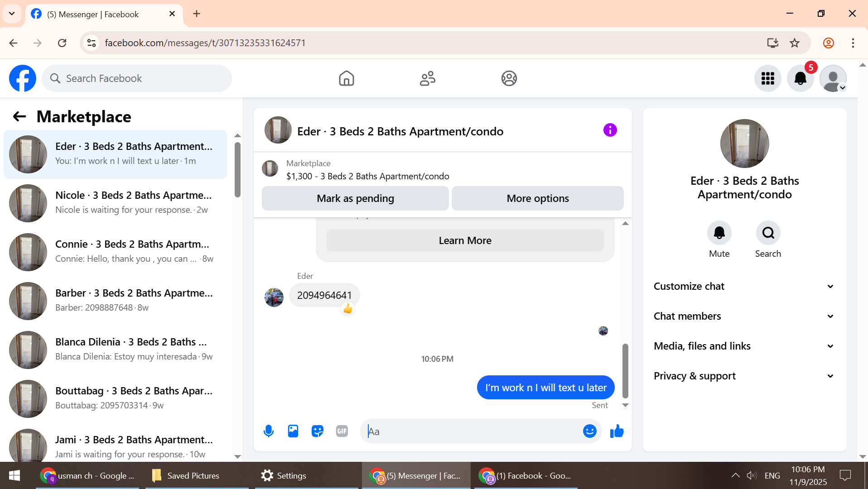Open Jami conversation in the chat list

click(115, 444)
